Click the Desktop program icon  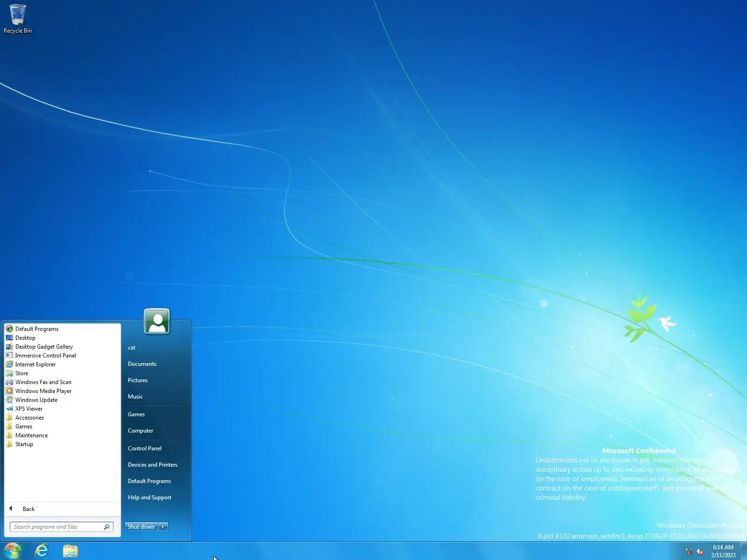tap(9, 338)
